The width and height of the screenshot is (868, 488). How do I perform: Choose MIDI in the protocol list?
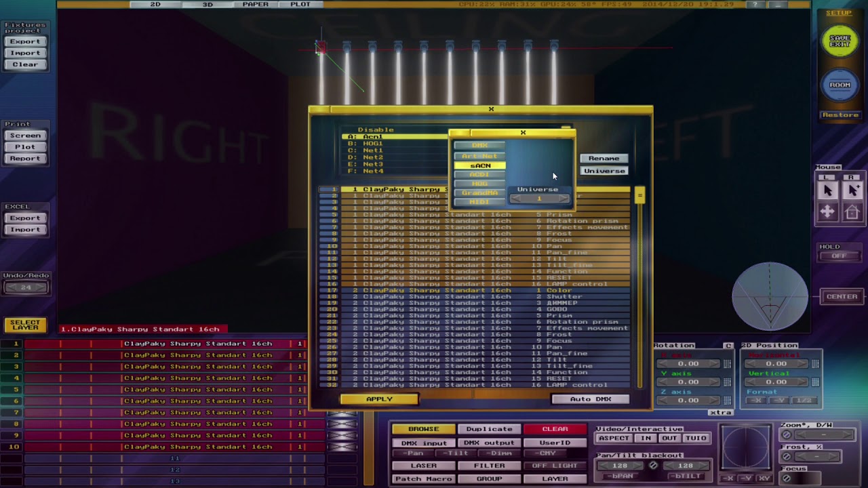pos(479,202)
